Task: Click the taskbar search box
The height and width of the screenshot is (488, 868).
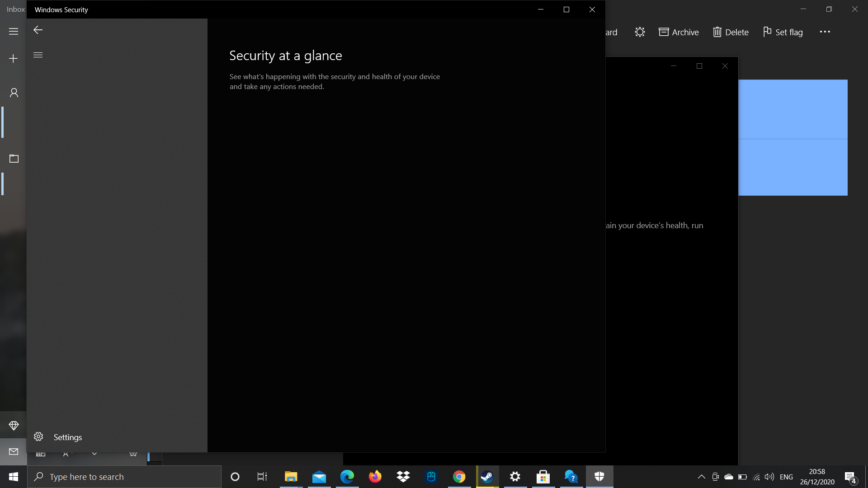Action: coord(124,477)
